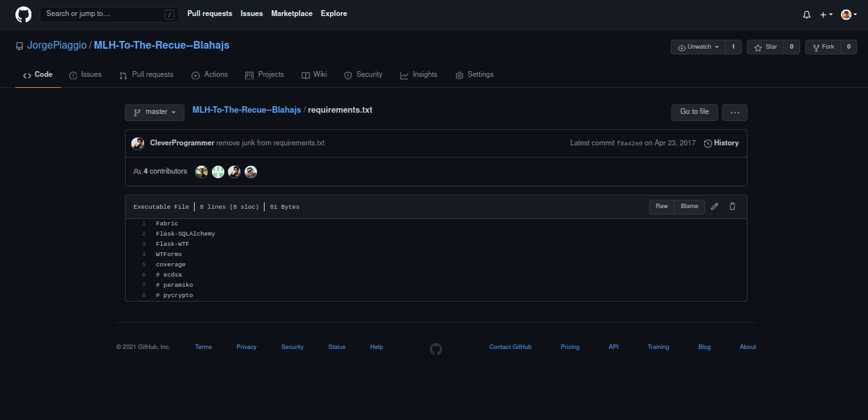Open the MLH-To-The-Recue--Blahajs repository title link
This screenshot has width=868, height=420.
point(161,45)
